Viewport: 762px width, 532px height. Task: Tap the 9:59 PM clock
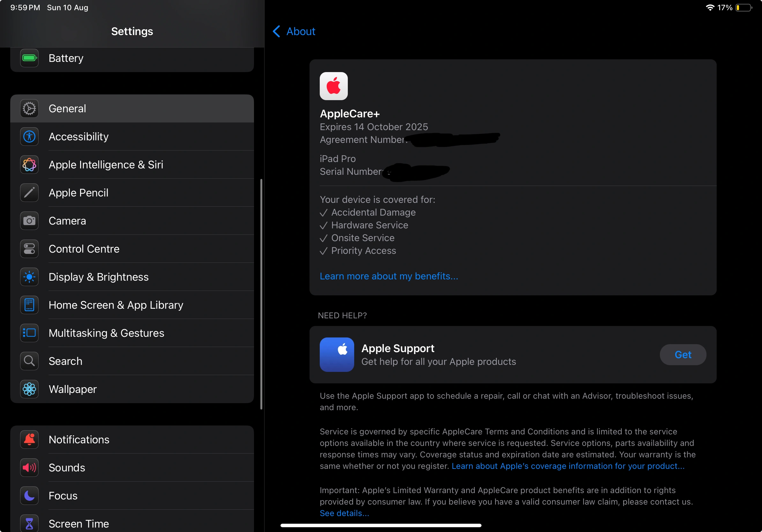[25, 8]
